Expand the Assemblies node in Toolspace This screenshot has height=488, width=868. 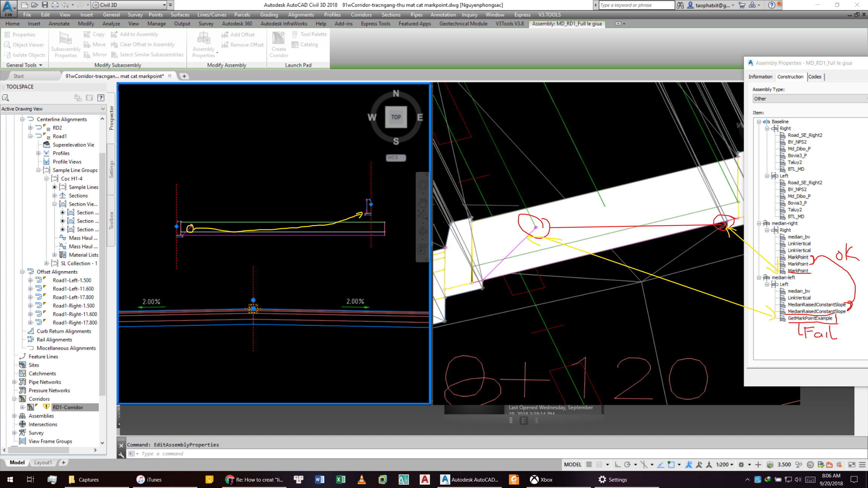tap(14, 416)
